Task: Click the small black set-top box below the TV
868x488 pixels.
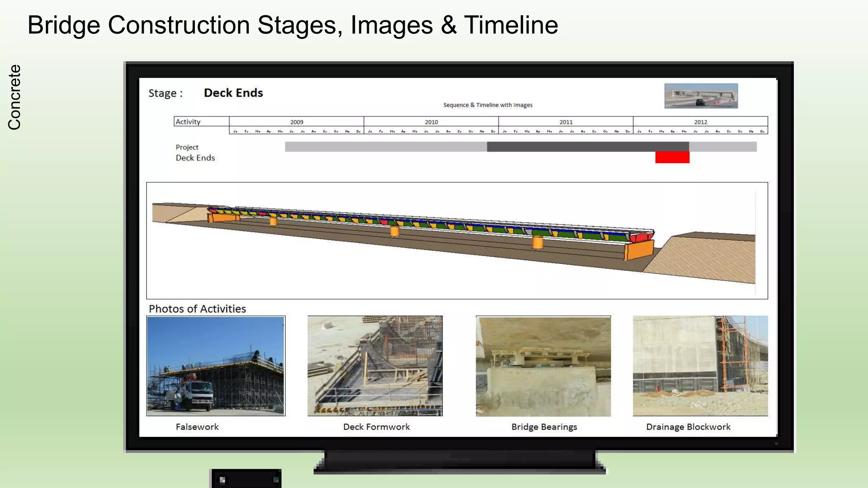Action: [x=246, y=479]
